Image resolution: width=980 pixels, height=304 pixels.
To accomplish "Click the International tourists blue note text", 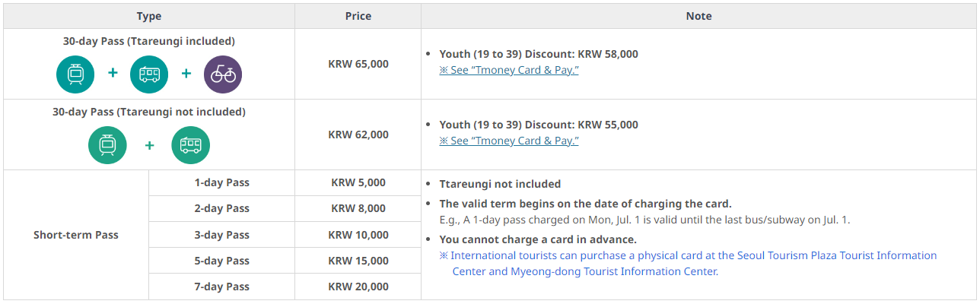I will tap(689, 263).
